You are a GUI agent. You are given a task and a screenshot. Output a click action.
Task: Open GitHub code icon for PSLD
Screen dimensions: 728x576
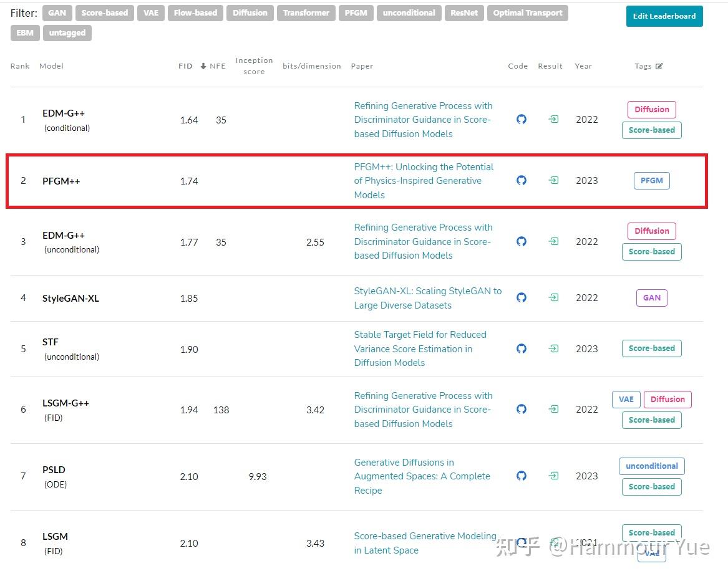[x=522, y=476]
